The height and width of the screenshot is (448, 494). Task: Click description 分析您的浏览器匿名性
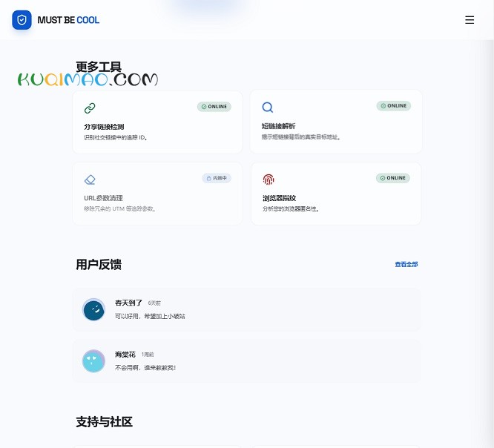pyautogui.click(x=291, y=209)
